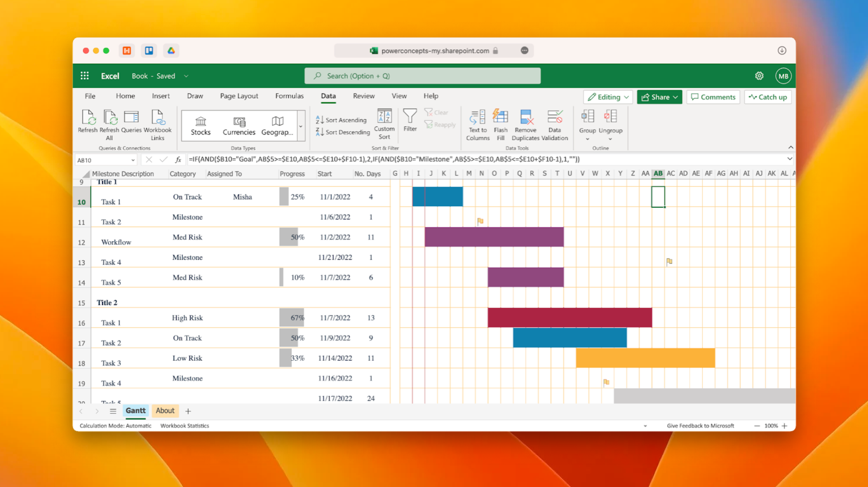Add a new sheet with plus
Viewport: 868px width, 487px height.
188,411
